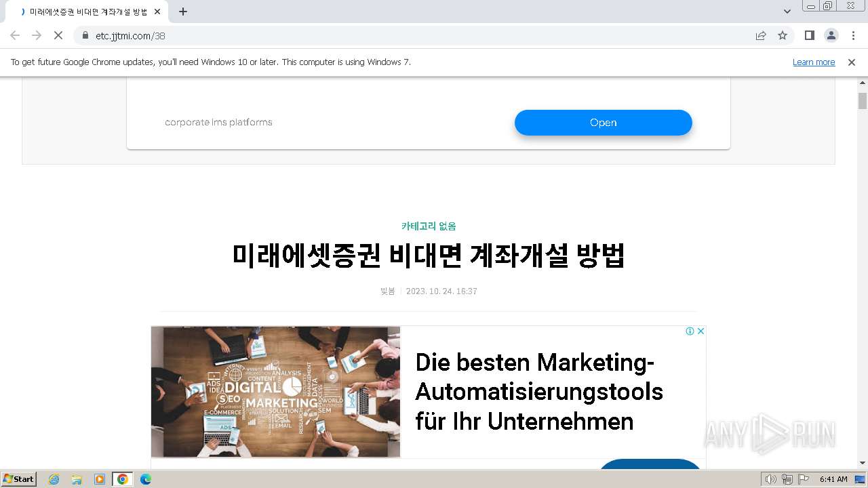Open the Action Center flag icon
This screenshot has width=868, height=488.
point(804,479)
